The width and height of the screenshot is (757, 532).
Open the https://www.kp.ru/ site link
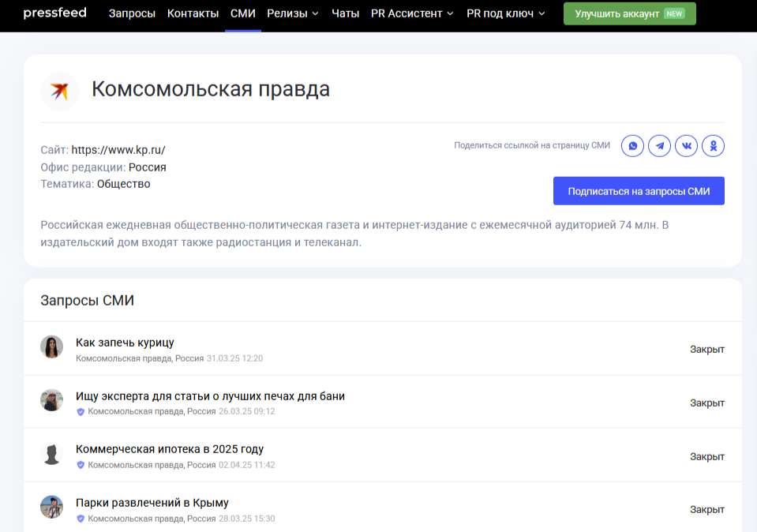(118, 150)
